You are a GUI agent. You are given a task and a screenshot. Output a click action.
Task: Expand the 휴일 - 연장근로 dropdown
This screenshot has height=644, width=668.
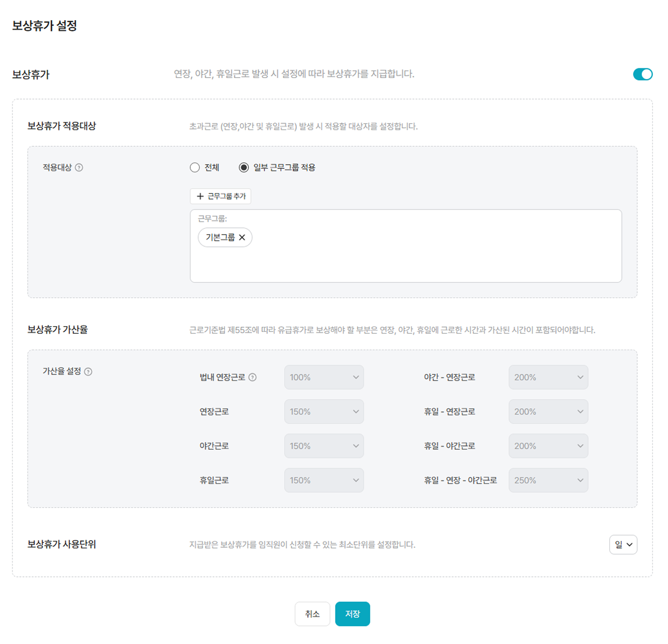coord(548,412)
